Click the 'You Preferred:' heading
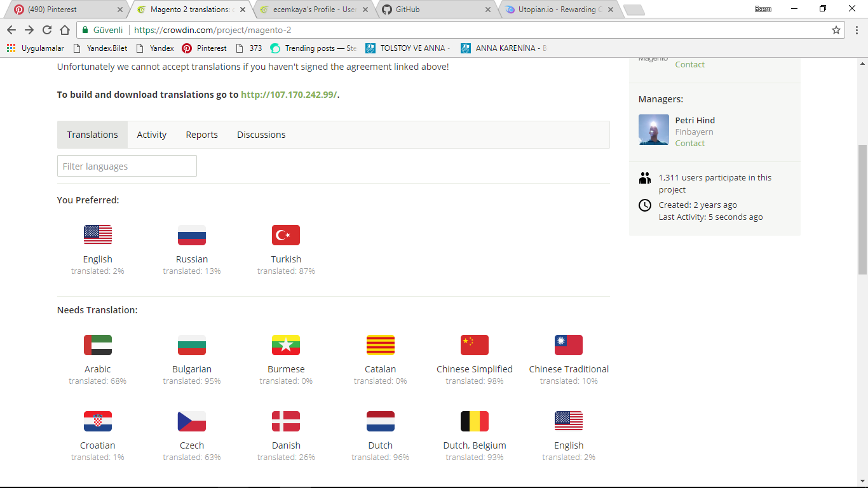The height and width of the screenshot is (488, 868). point(88,200)
